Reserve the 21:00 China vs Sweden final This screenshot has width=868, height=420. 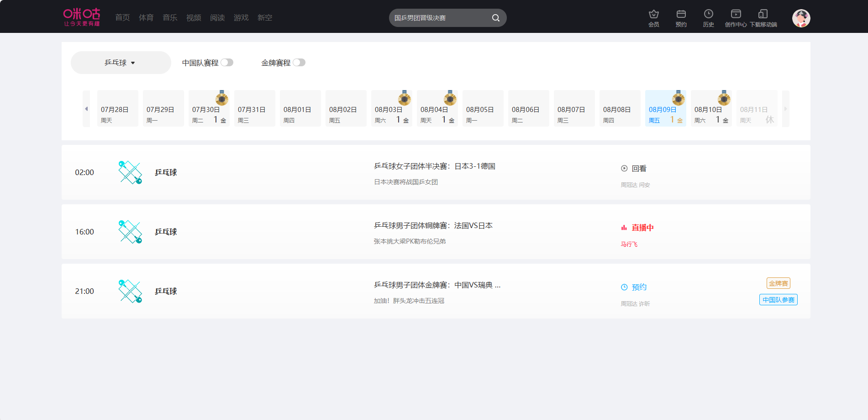pos(634,287)
